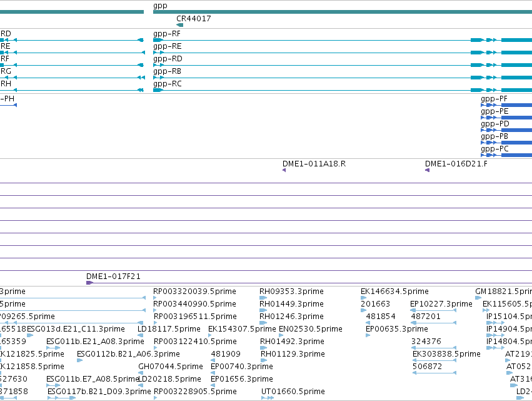The image size is (532, 401).
Task: Click the 506872 double-arrow span glyph
Action: tap(434, 373)
